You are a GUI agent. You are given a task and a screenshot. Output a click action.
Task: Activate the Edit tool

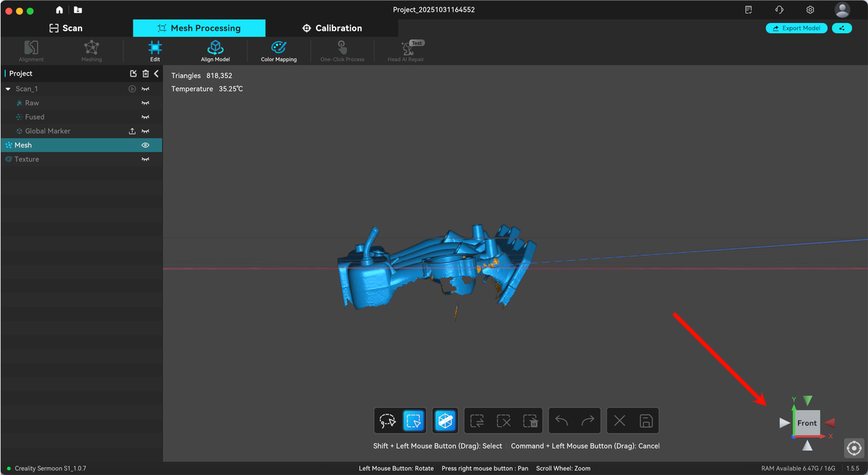pyautogui.click(x=155, y=50)
